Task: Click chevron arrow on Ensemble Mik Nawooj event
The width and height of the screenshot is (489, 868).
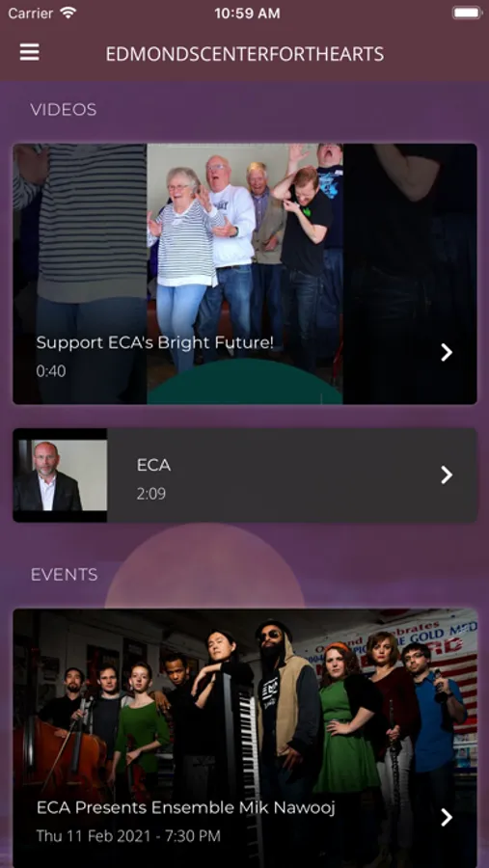Action: point(447,817)
